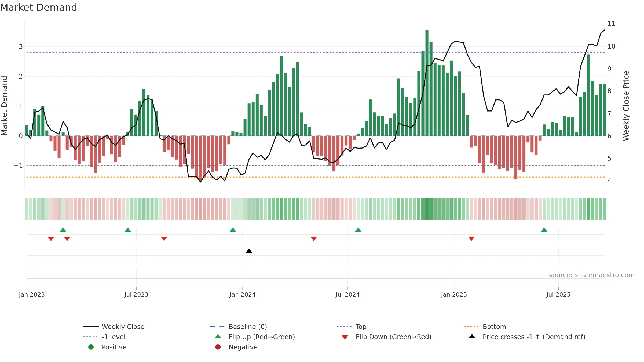Click the Baseline (0) dashed legend sample
The height and width of the screenshot is (362, 644).
point(217,327)
